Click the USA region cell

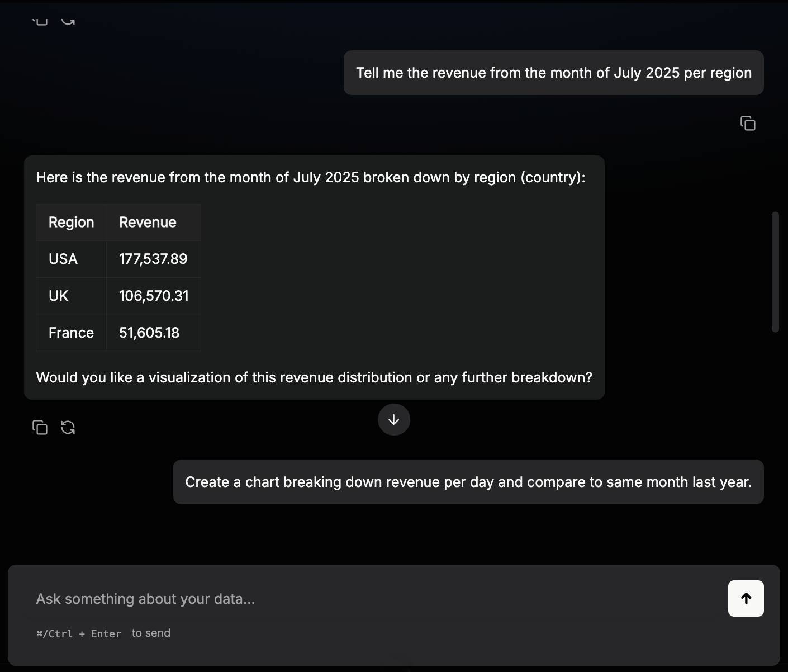[x=63, y=259]
